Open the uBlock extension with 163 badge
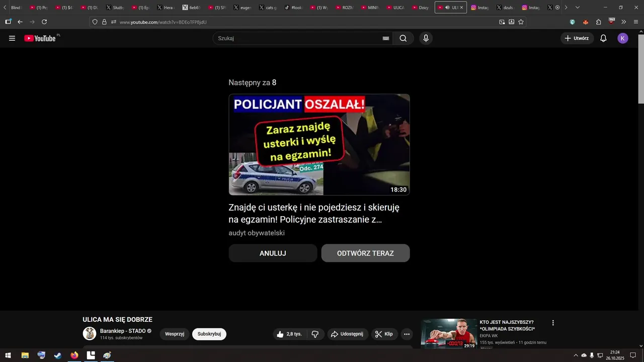Image resolution: width=644 pixels, height=362 pixels. [611, 21]
